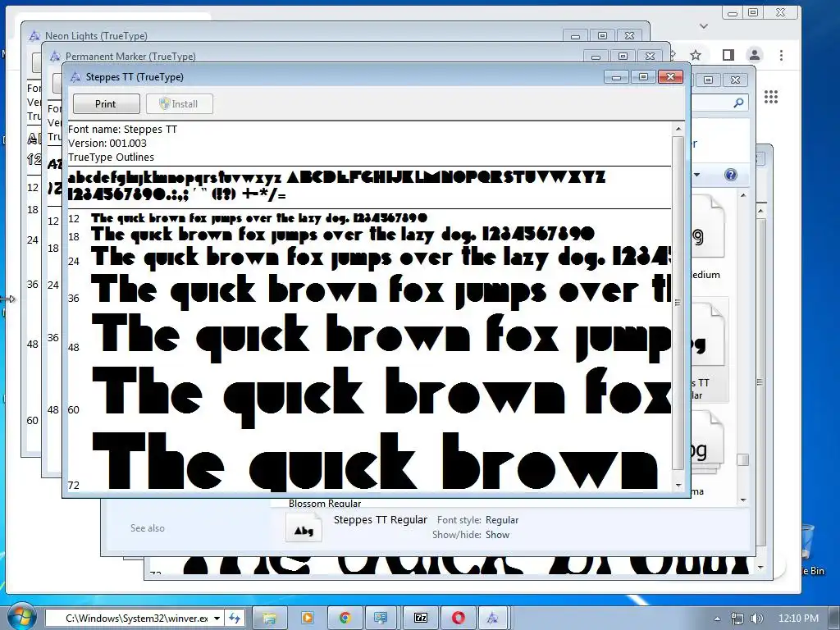The height and width of the screenshot is (630, 840).
Task: Click the 'See also' label in Fonts window
Action: tap(148, 528)
